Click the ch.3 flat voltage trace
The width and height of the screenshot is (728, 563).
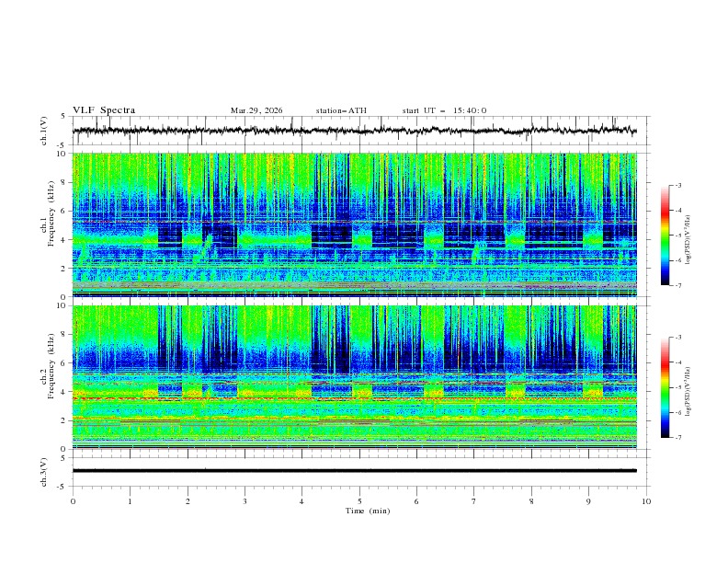point(355,471)
